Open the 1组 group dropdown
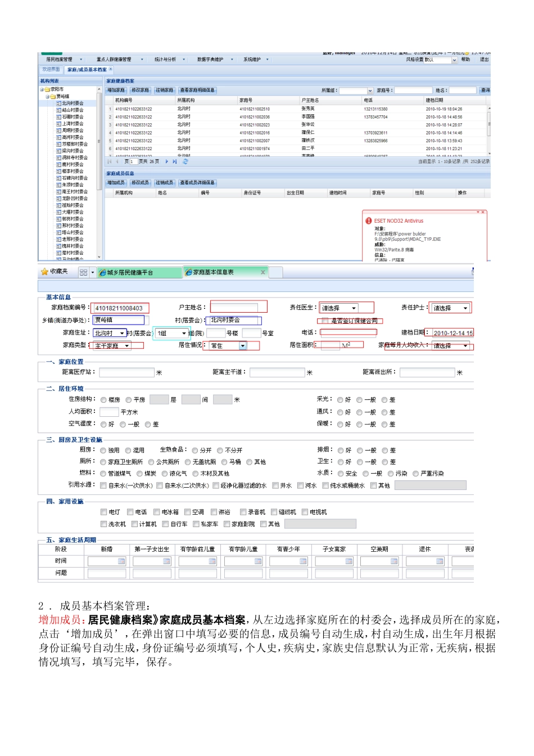 coord(171,333)
